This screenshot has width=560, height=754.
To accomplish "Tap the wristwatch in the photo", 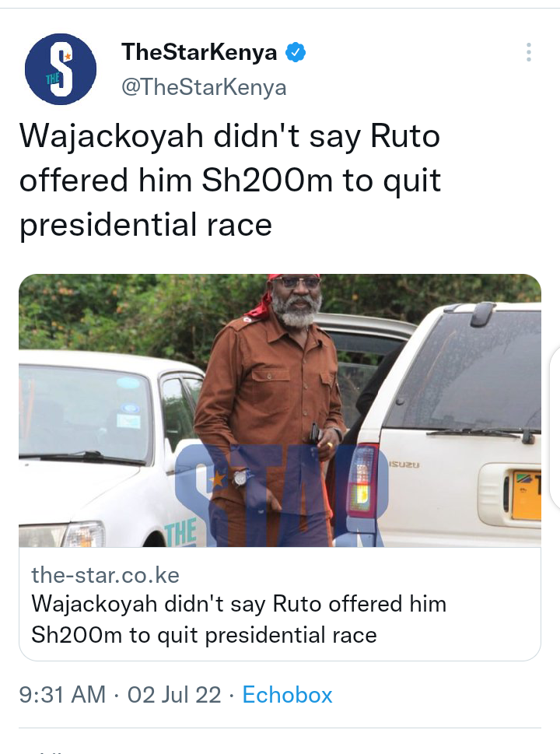I will click(241, 478).
